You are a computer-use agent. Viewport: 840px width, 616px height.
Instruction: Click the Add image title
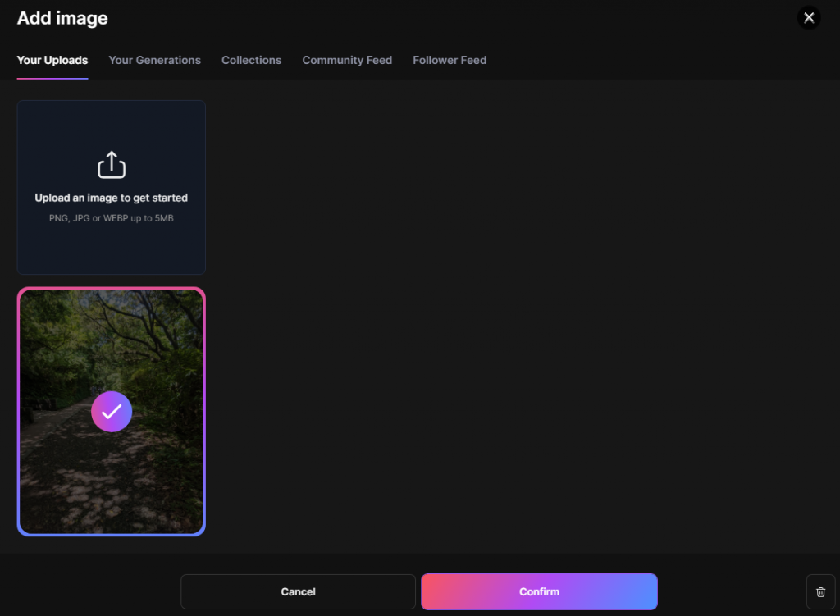(62, 18)
